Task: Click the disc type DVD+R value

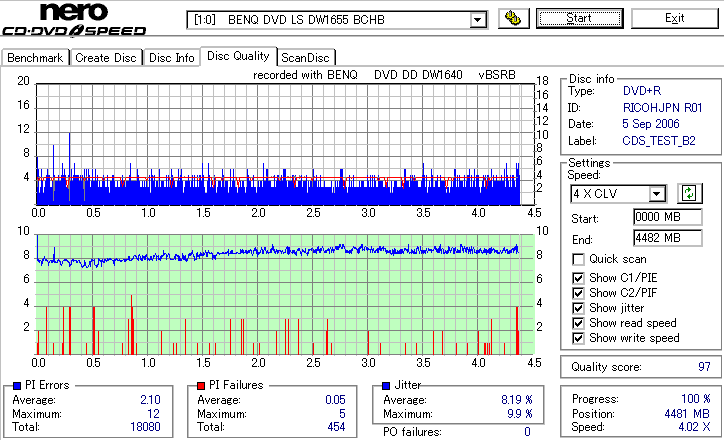Action: (x=642, y=91)
